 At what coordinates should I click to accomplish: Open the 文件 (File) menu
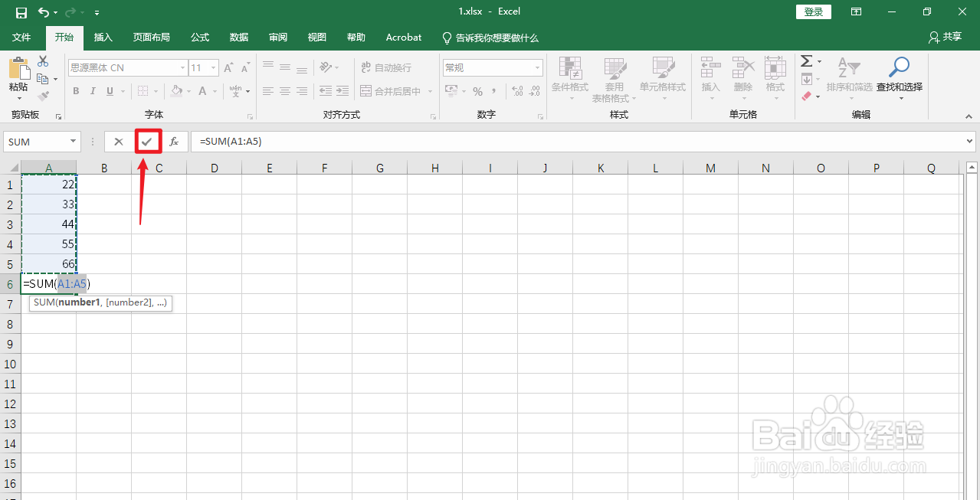pyautogui.click(x=21, y=38)
